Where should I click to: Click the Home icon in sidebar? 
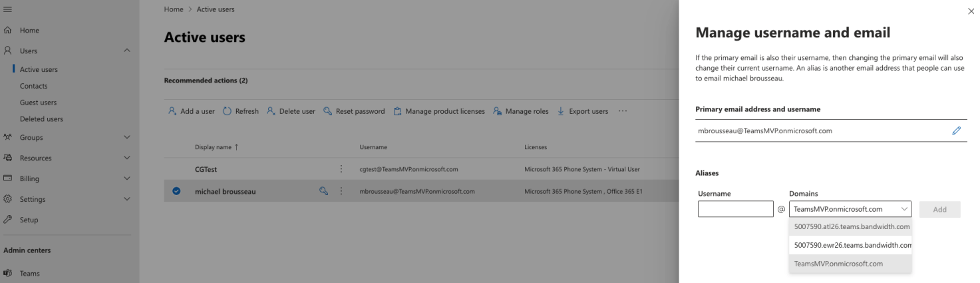point(8,31)
